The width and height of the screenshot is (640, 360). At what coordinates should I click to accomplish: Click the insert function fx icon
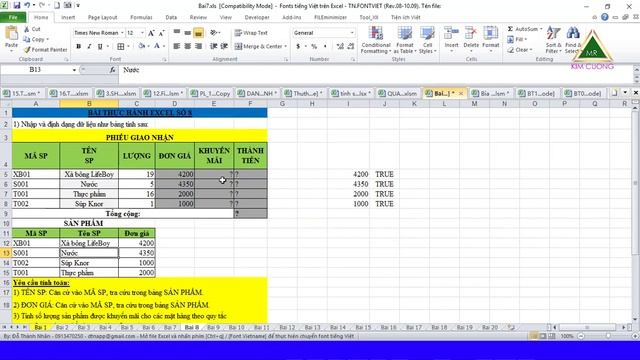pos(112,70)
